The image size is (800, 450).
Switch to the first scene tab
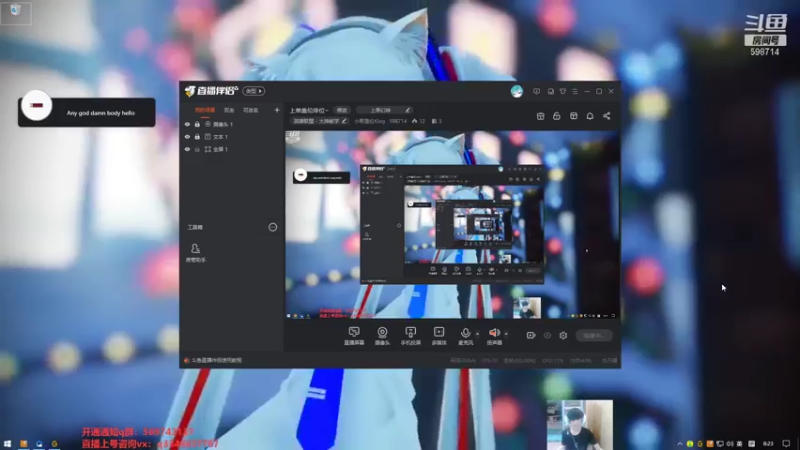[205, 110]
